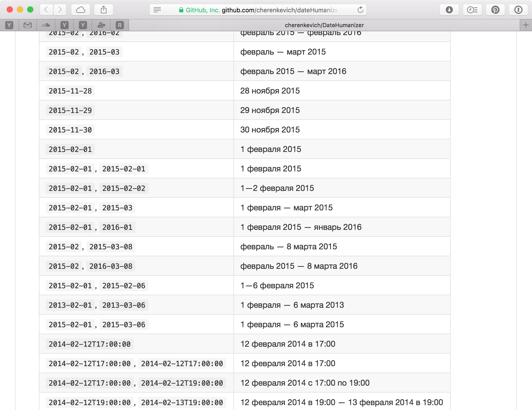The image size is (532, 410).
Task: Click the green lock GitHub, Inc. certificate
Action: [199, 10]
